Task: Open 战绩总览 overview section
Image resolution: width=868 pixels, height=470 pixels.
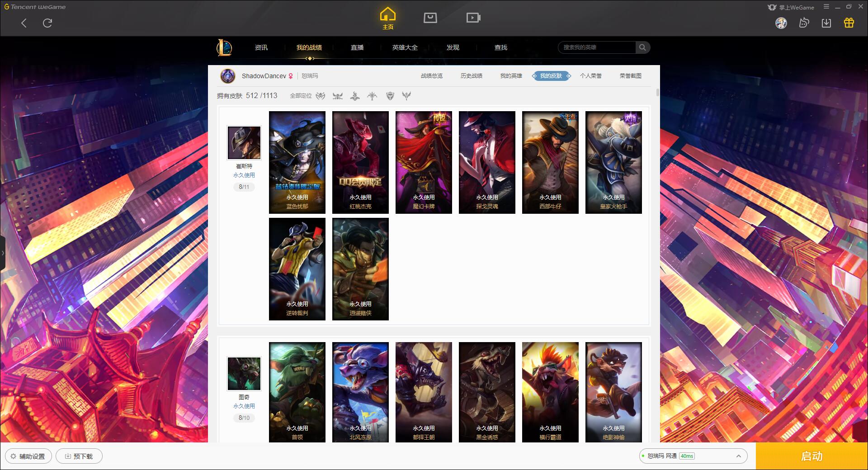Action: point(432,76)
